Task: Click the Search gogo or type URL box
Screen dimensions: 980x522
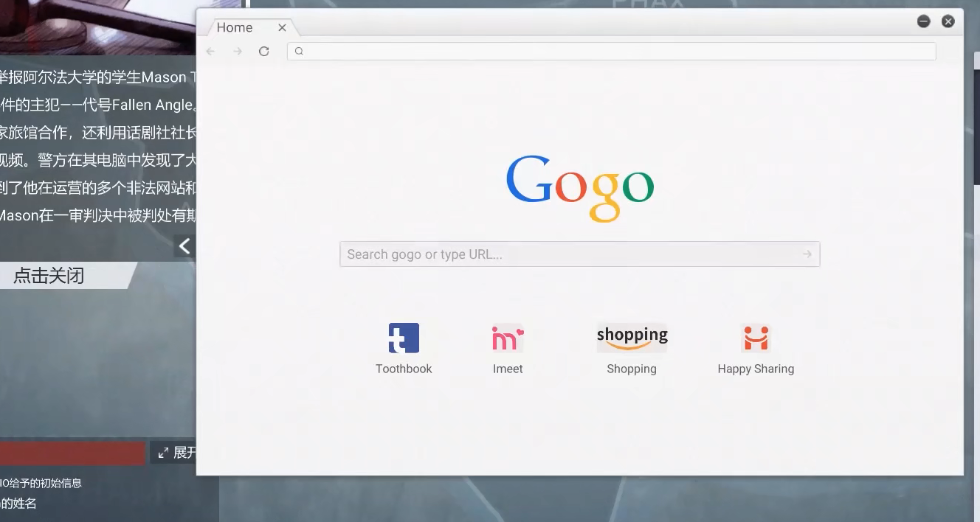Action: (580, 254)
